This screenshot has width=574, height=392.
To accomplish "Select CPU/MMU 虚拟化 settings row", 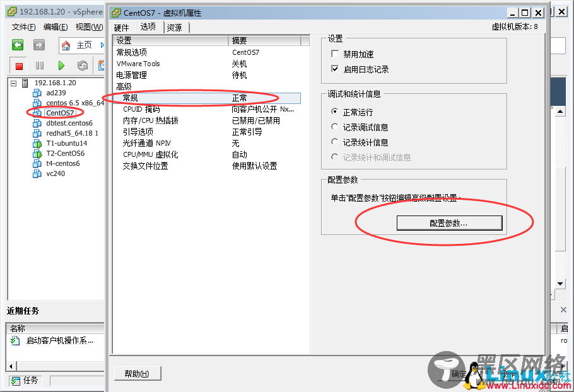I will pyautogui.click(x=206, y=154).
